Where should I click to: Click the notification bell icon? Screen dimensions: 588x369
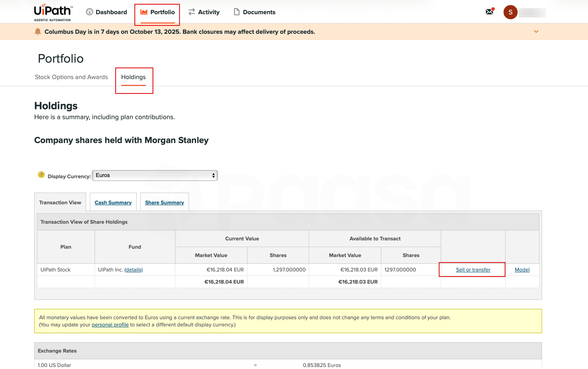pos(38,32)
